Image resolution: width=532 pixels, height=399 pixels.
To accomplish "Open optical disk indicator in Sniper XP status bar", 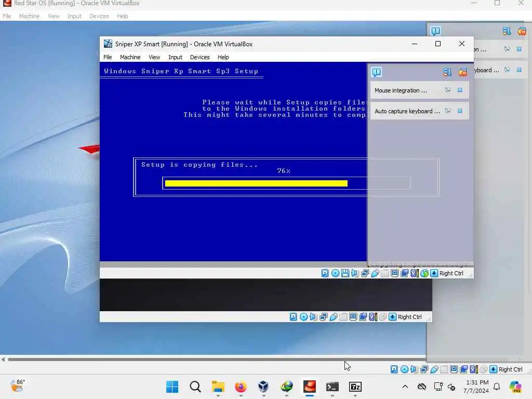I will point(335,273).
